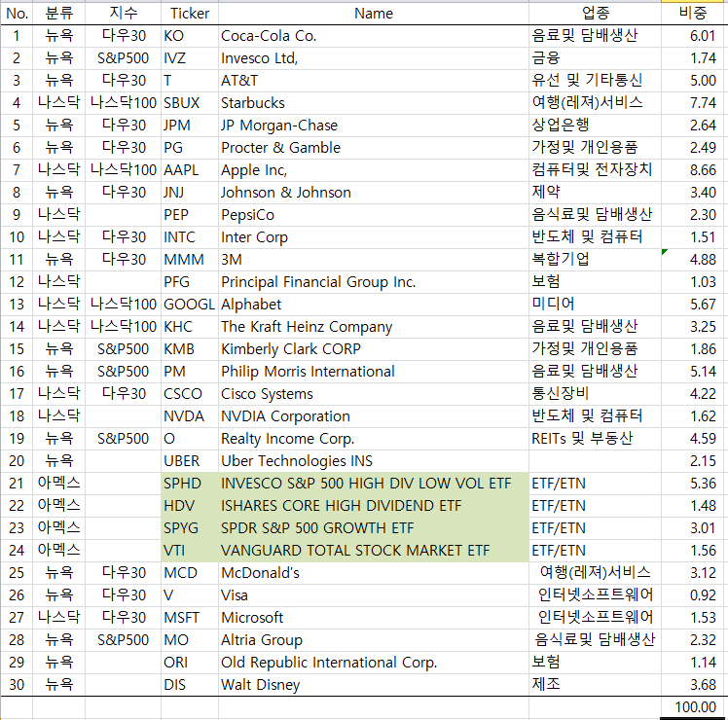Click the KO ticker cell
This screenshot has width=728, height=720.
click(x=190, y=36)
